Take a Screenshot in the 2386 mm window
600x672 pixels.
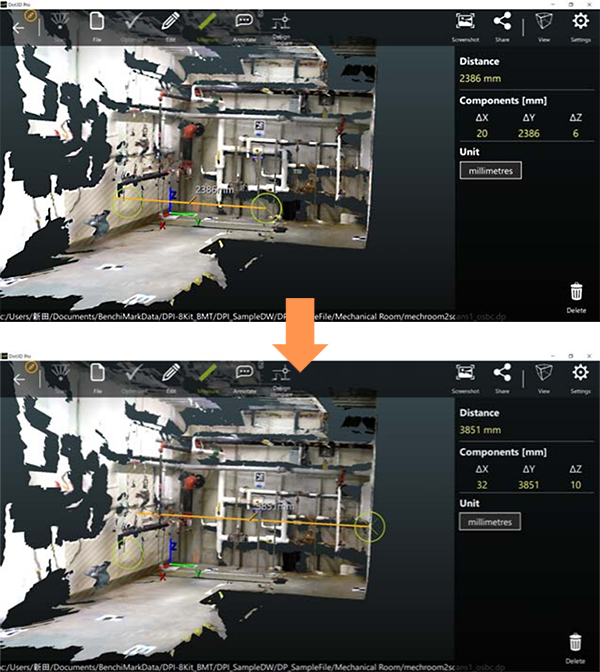pyautogui.click(x=465, y=27)
